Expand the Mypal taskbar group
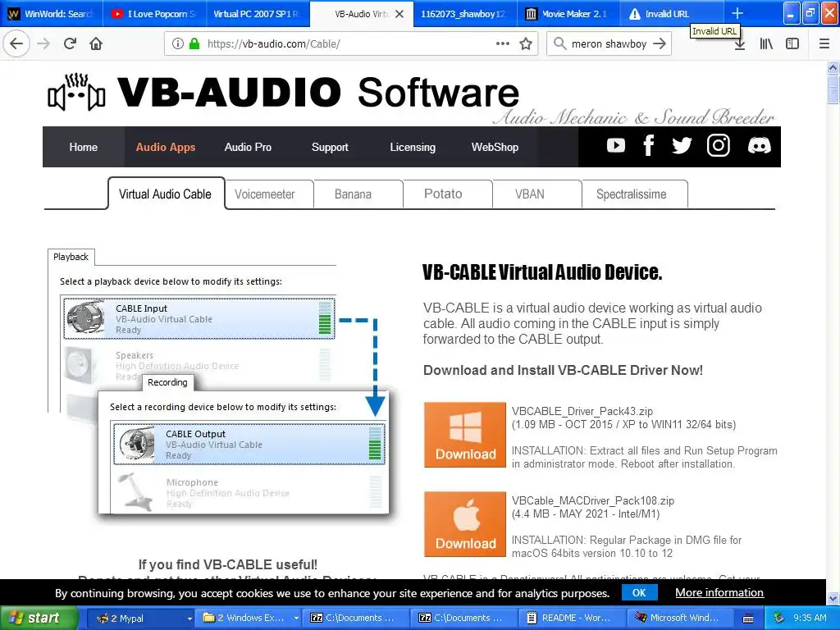 pos(139,618)
